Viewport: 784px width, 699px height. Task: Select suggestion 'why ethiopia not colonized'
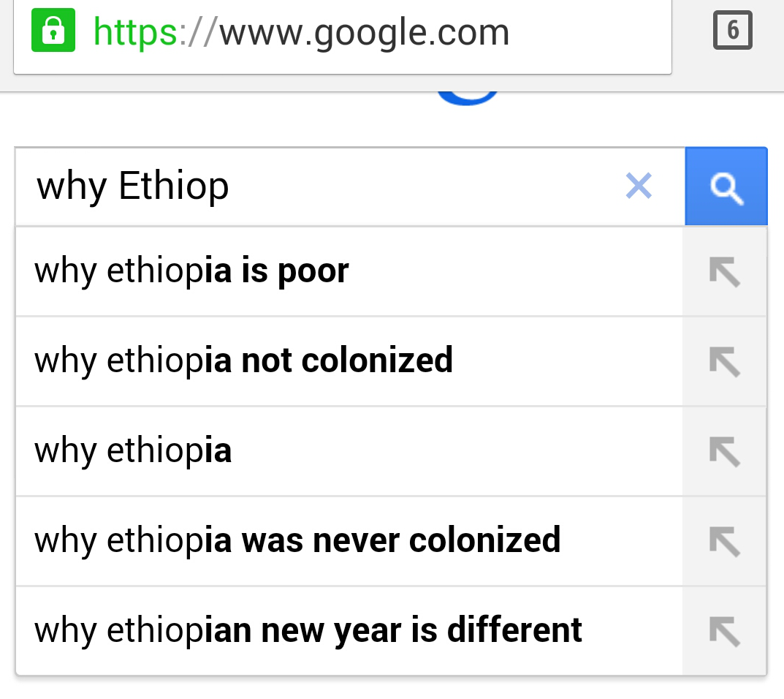pyautogui.click(x=349, y=361)
